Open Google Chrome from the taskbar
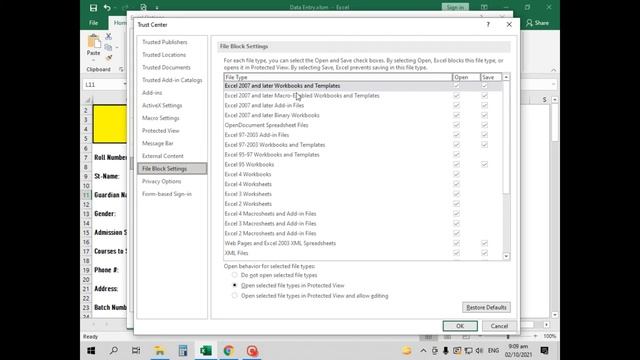This screenshot has width=640, height=360. coord(229,351)
